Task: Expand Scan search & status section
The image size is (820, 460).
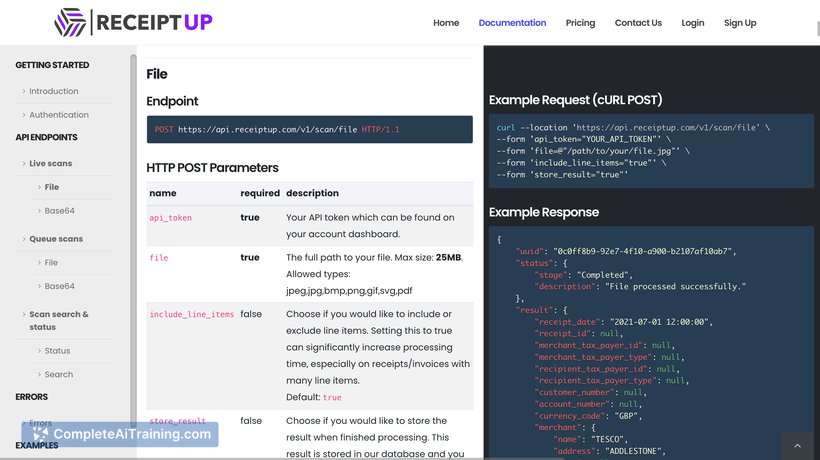Action: tap(59, 320)
